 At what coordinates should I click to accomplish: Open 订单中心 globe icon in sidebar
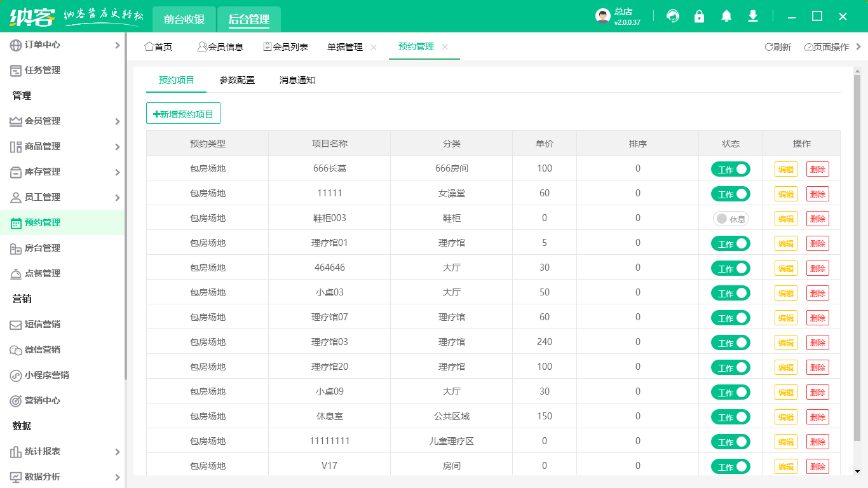point(16,45)
